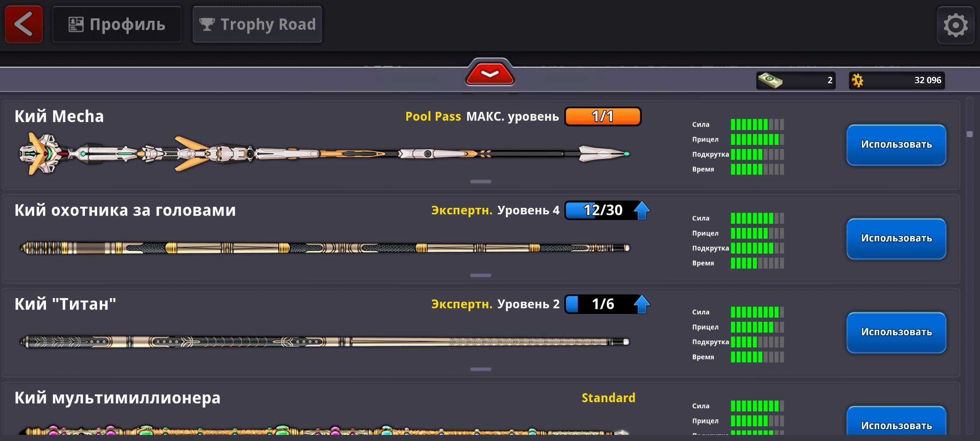Click Подкрутка stat bar of bounty hunter cue
This screenshot has width=980, height=441.
(757, 248)
